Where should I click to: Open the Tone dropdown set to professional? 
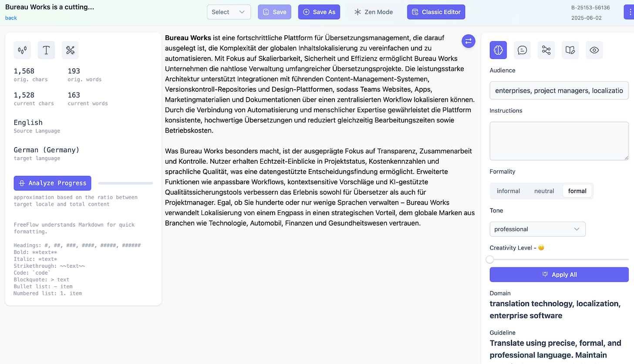coord(537,229)
